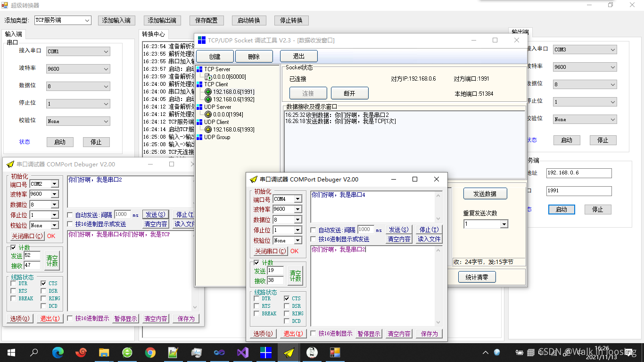Screen dimensions: 644x362
Task: Click the 超级转换器 title bar icon
Action: [5, 5]
